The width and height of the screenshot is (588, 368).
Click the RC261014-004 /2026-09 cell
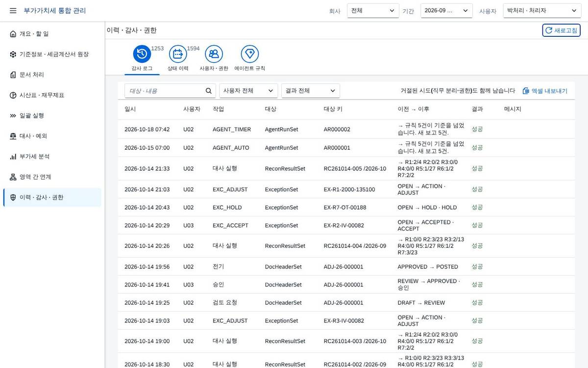click(355, 246)
